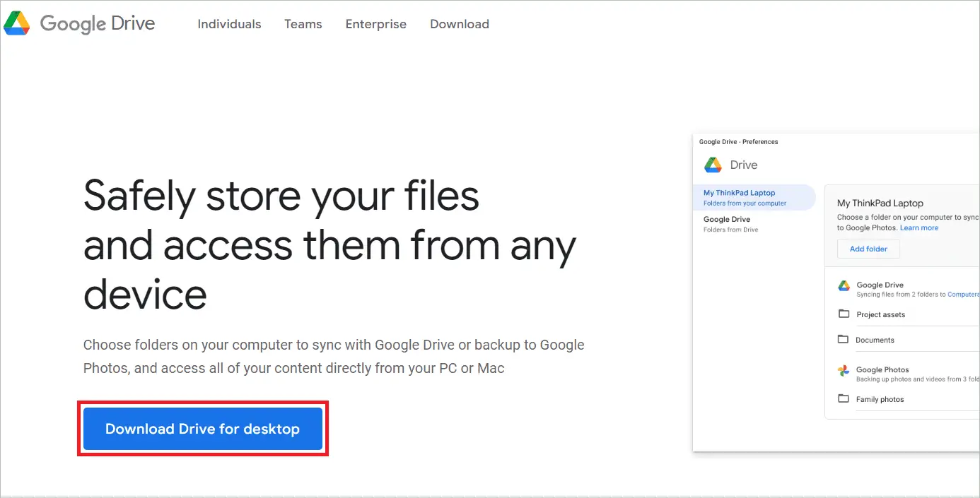This screenshot has width=980, height=498.
Task: Click the folder icon next to Documents
Action: 843,339
